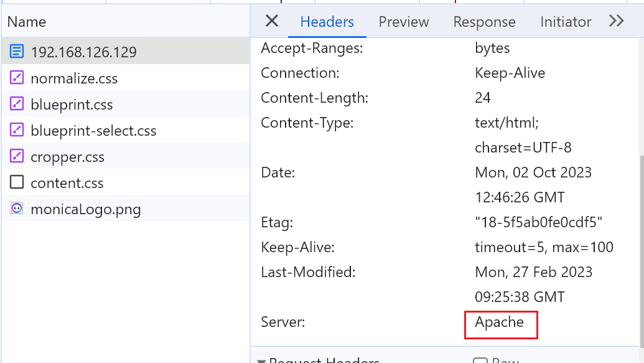Click the stylesheet icon next to cropper.css
This screenshot has height=363, width=644.
click(17, 156)
